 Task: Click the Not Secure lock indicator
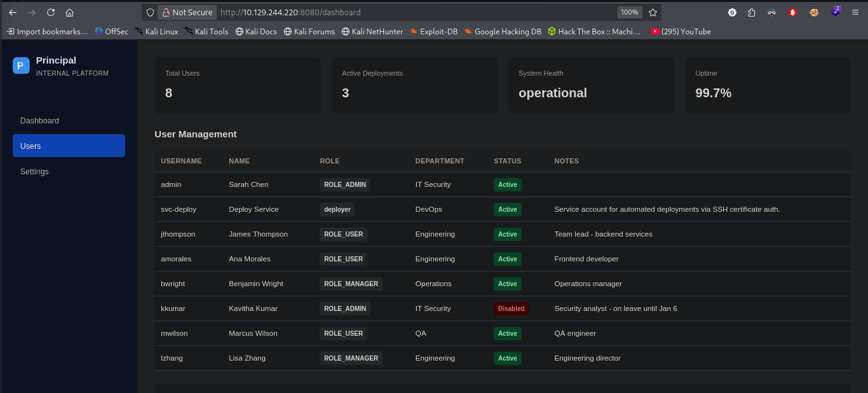click(187, 12)
